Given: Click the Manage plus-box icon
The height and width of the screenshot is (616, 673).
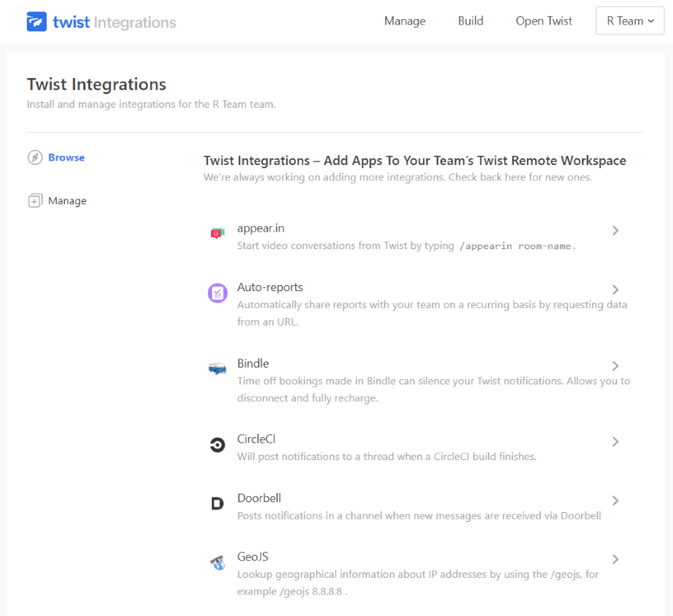Looking at the screenshot, I should 34,201.
